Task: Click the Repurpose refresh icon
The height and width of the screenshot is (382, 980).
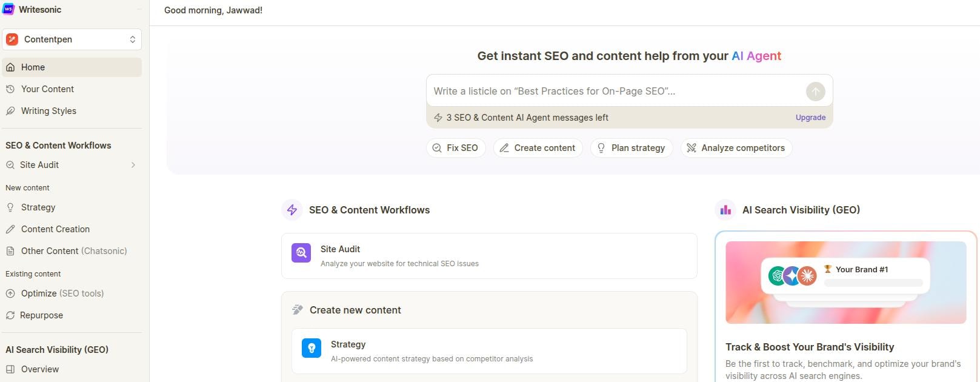Action: pyautogui.click(x=10, y=315)
